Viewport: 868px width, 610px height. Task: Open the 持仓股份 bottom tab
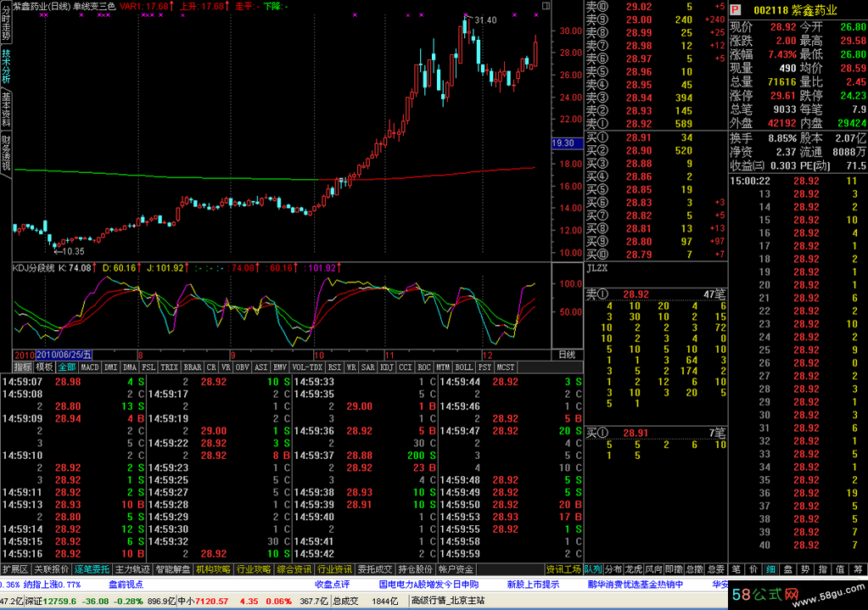pos(416,569)
